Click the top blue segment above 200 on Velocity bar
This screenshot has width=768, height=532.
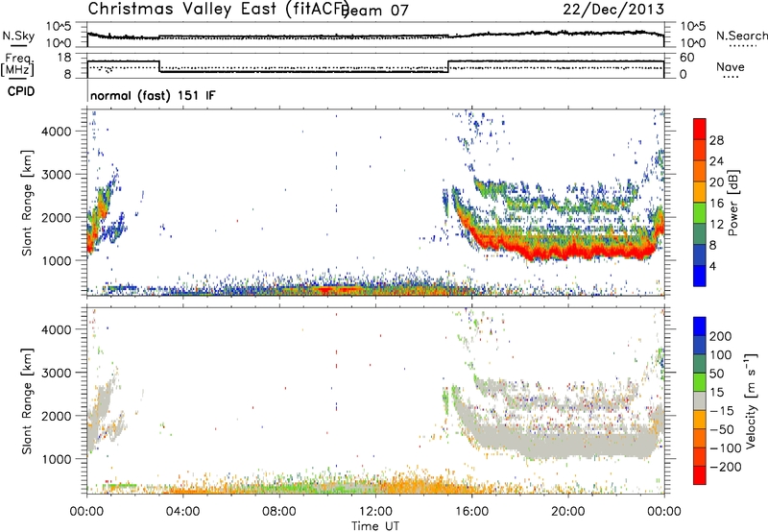click(700, 326)
